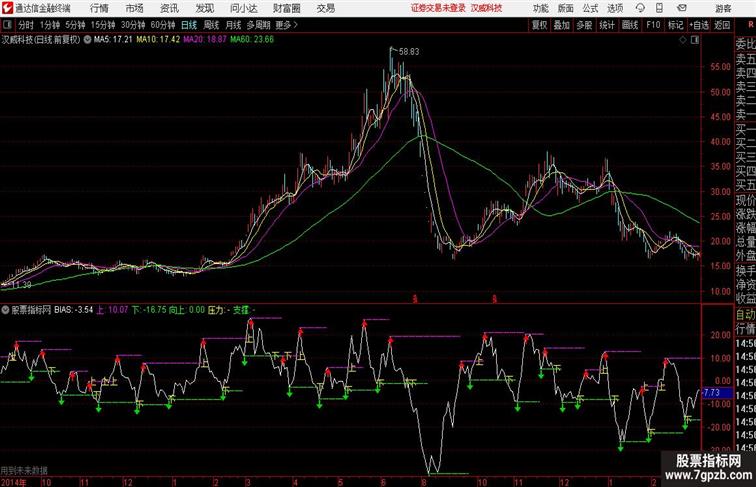Click the MA20: 18.87 value
This screenshot has height=487, width=756.
coord(204,40)
